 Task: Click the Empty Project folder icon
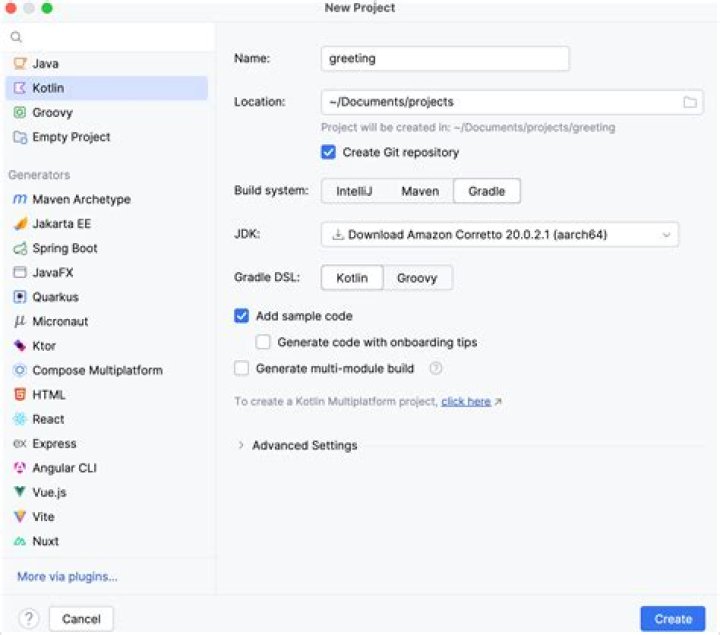pos(20,137)
